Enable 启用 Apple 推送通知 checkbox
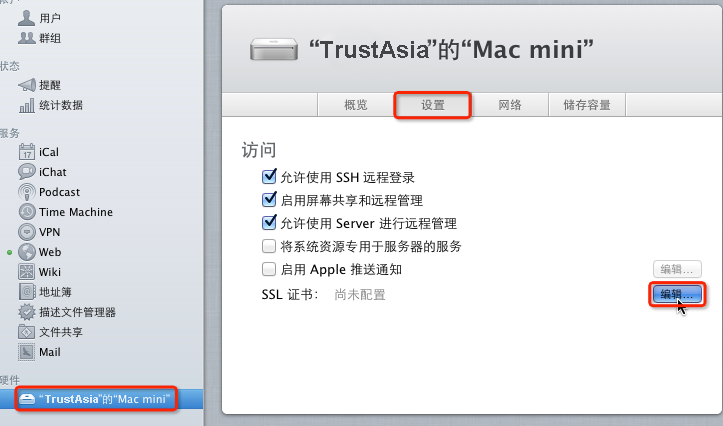This screenshot has width=723, height=426. click(269, 269)
